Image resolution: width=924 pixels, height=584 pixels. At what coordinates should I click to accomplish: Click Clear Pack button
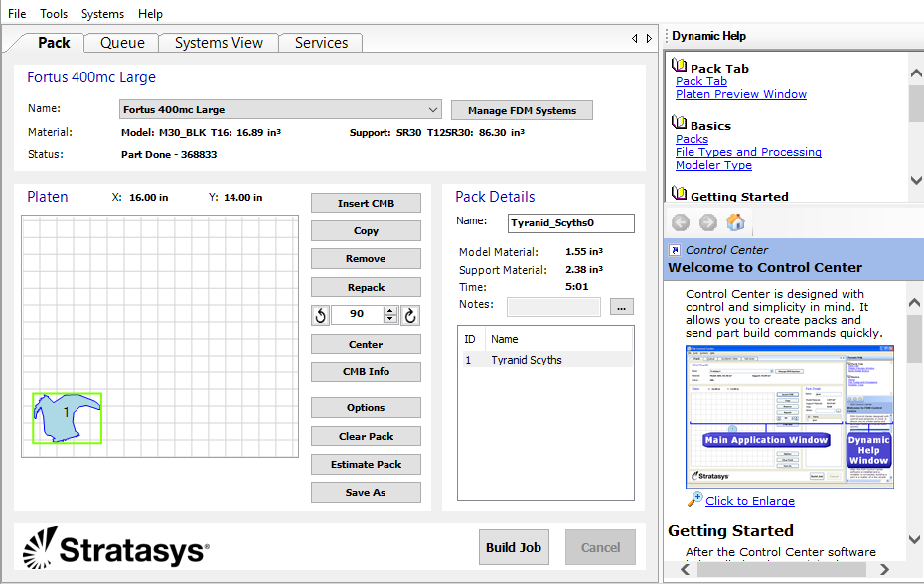click(366, 436)
